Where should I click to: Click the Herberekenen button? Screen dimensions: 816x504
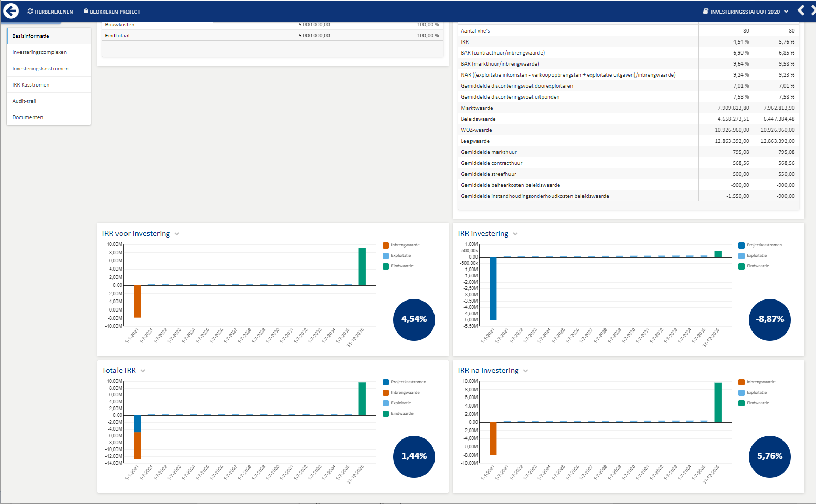[50, 12]
